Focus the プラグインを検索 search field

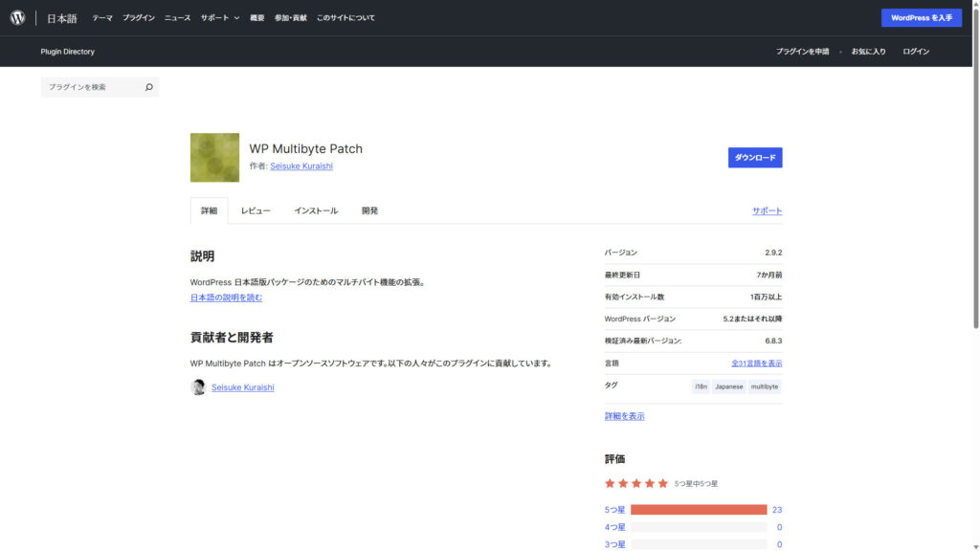point(93,87)
